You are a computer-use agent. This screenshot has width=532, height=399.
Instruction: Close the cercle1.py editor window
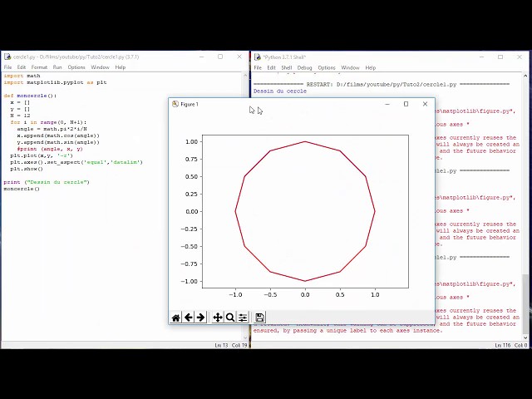[239, 57]
